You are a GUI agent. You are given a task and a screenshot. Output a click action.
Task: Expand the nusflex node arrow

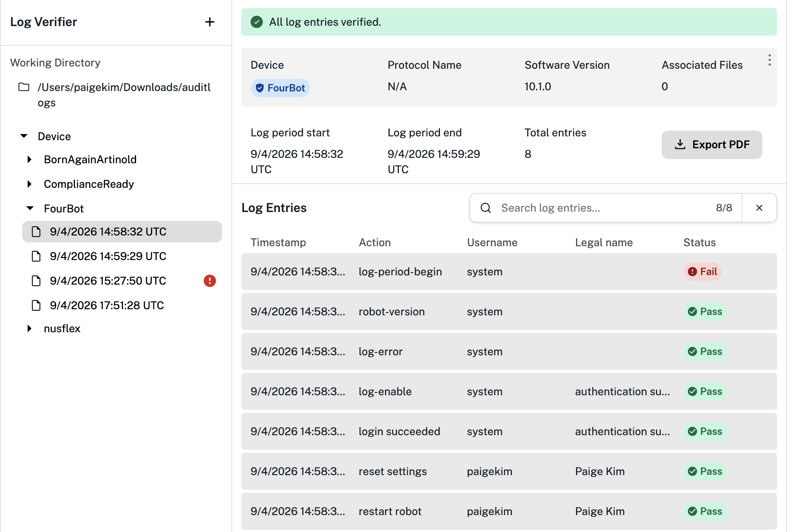tap(30, 328)
